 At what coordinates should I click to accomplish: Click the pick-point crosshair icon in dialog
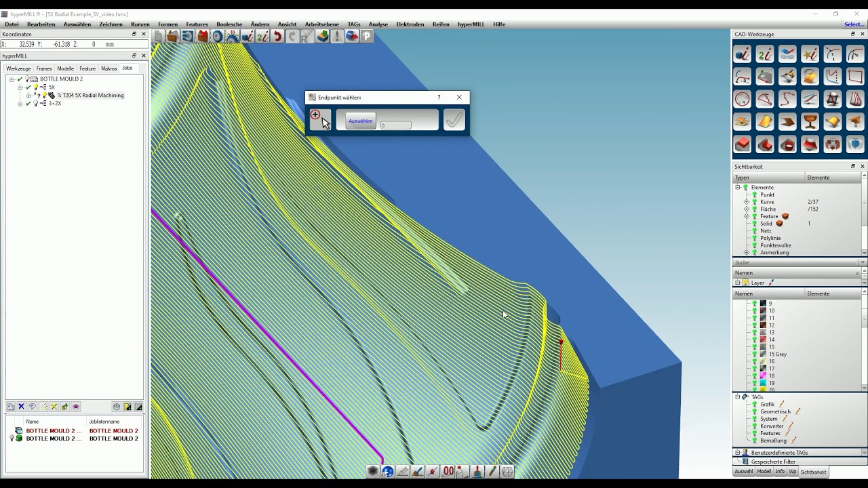tap(319, 119)
